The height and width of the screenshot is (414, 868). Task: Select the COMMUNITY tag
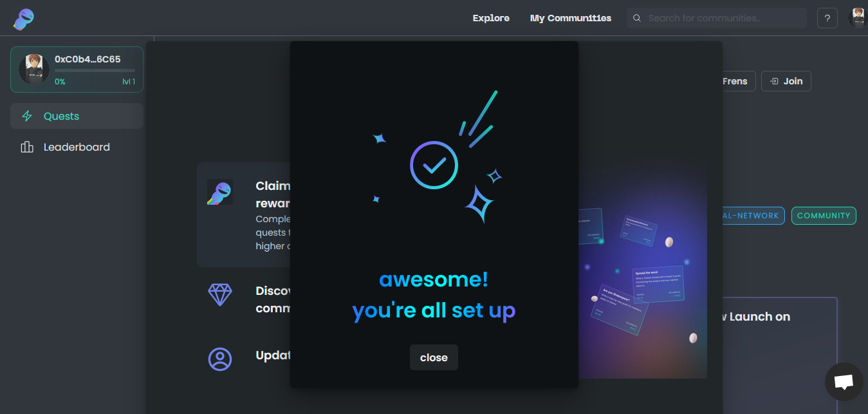point(823,216)
